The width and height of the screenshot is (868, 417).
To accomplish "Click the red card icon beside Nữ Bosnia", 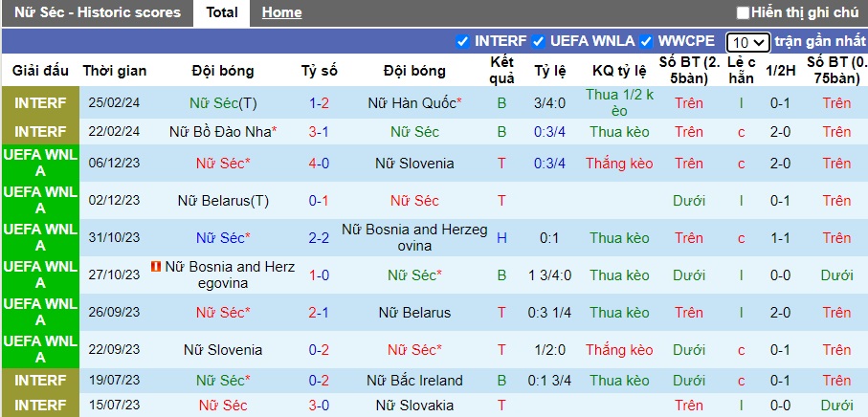I will [156, 266].
